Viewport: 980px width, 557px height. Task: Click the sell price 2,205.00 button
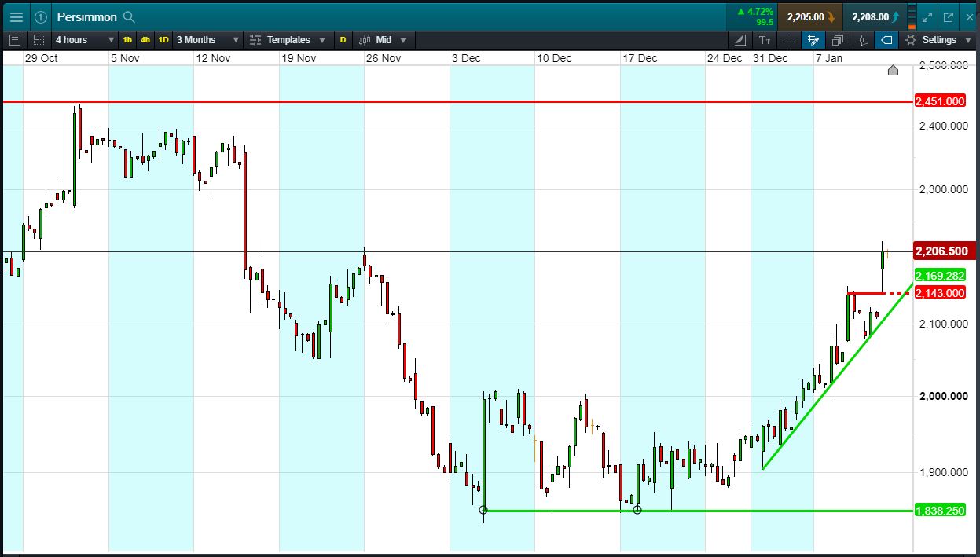pos(809,16)
